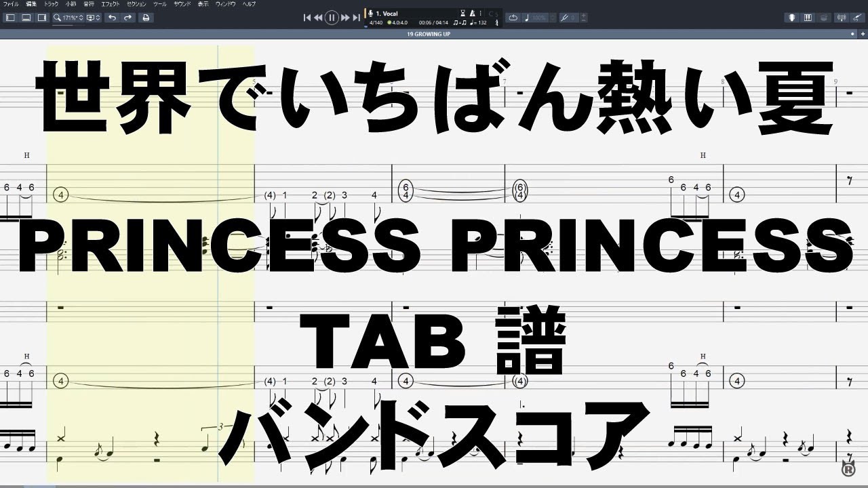Open the 編集 menu

31,4
